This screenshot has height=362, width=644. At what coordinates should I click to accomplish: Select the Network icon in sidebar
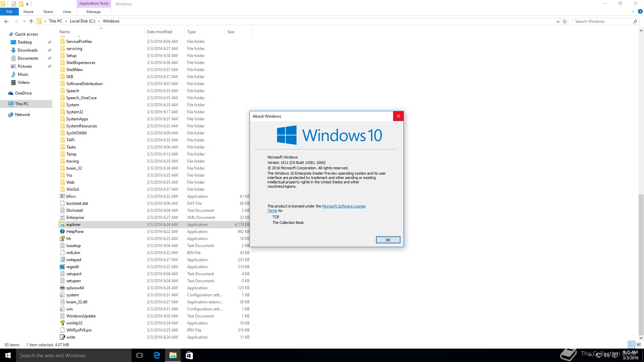pos(11,115)
